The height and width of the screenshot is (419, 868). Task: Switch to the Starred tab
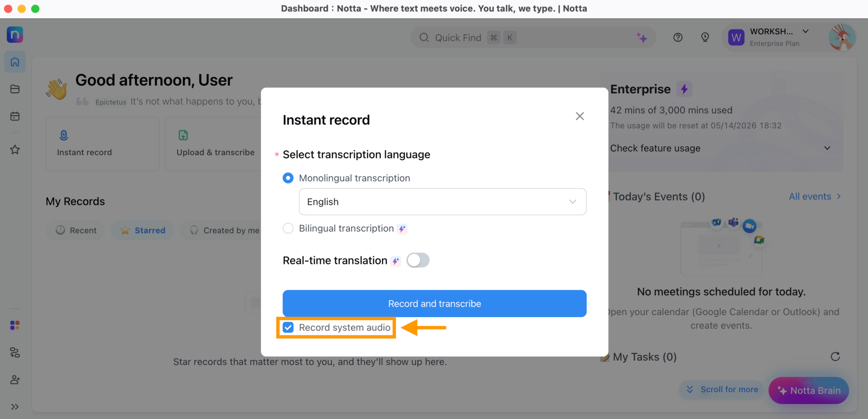(x=143, y=230)
